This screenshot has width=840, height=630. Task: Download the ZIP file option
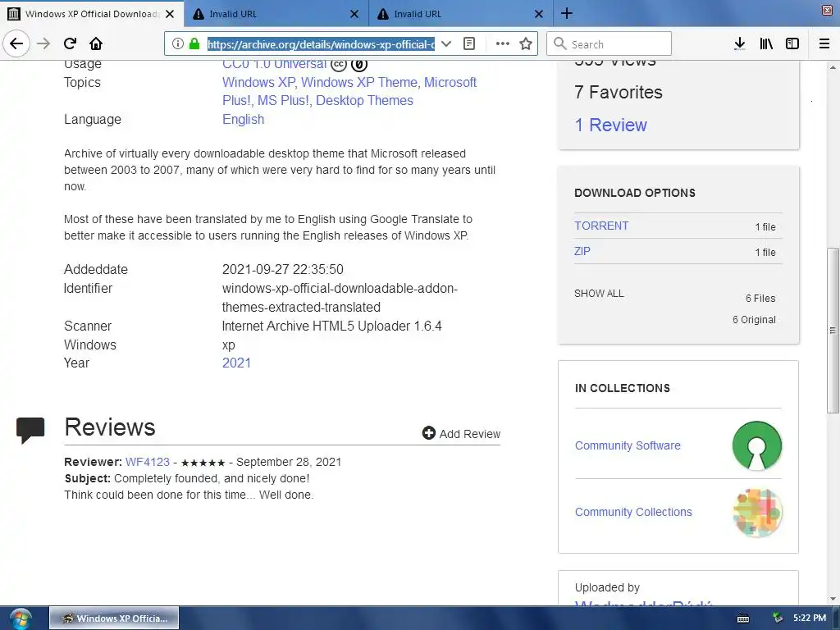[582, 251]
